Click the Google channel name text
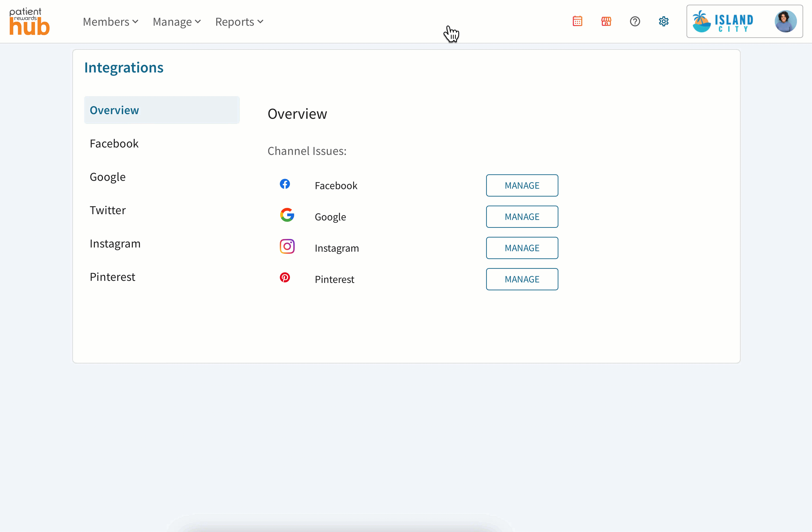 (x=330, y=217)
